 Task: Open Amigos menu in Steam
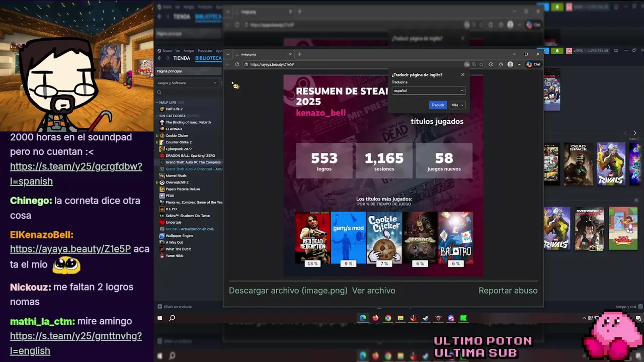click(189, 51)
